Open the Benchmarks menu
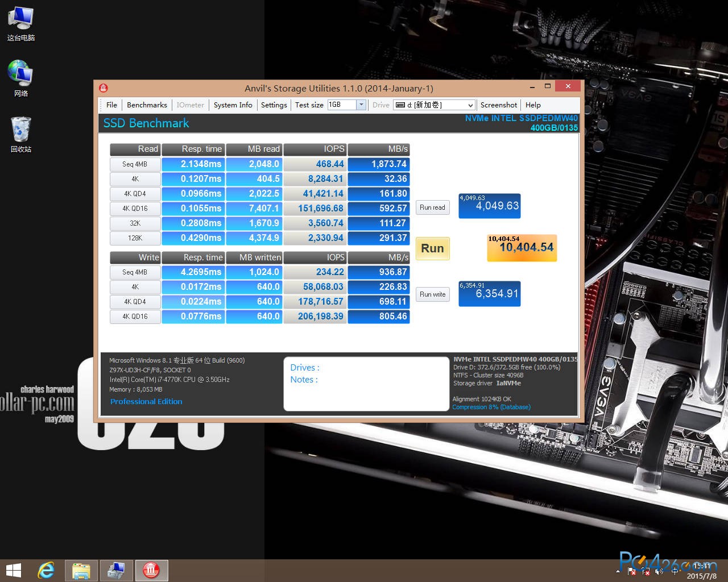Screen dimensions: 728x582 point(147,105)
